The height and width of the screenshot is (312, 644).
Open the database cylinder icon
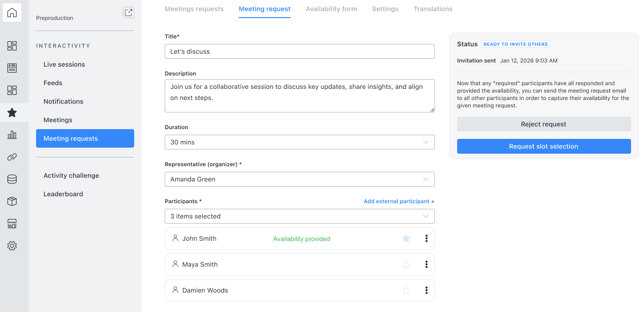coord(12,179)
